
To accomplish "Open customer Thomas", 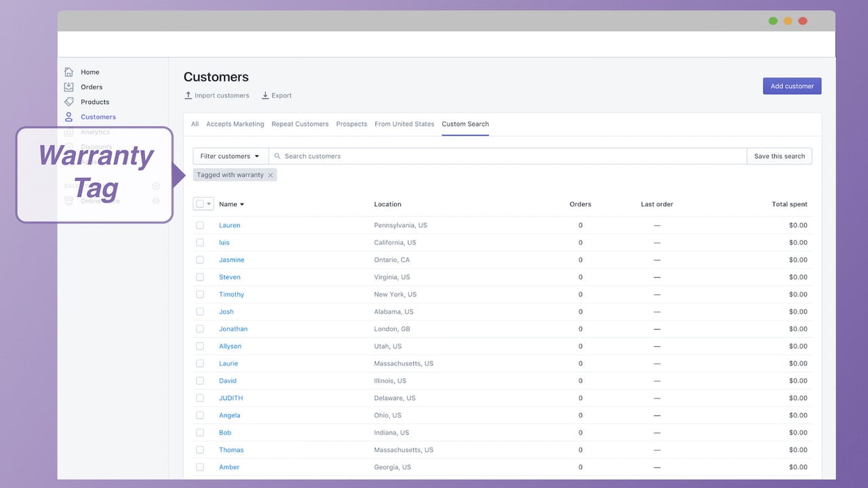I will point(231,450).
